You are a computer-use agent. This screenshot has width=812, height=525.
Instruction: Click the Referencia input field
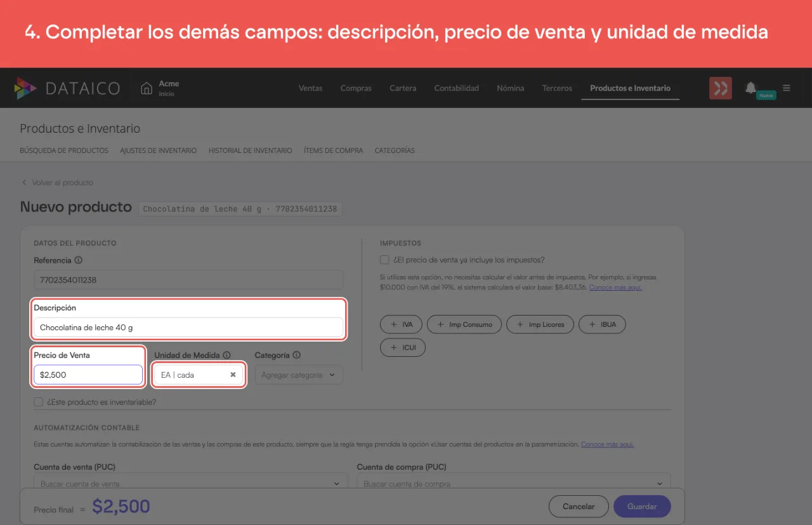188,280
